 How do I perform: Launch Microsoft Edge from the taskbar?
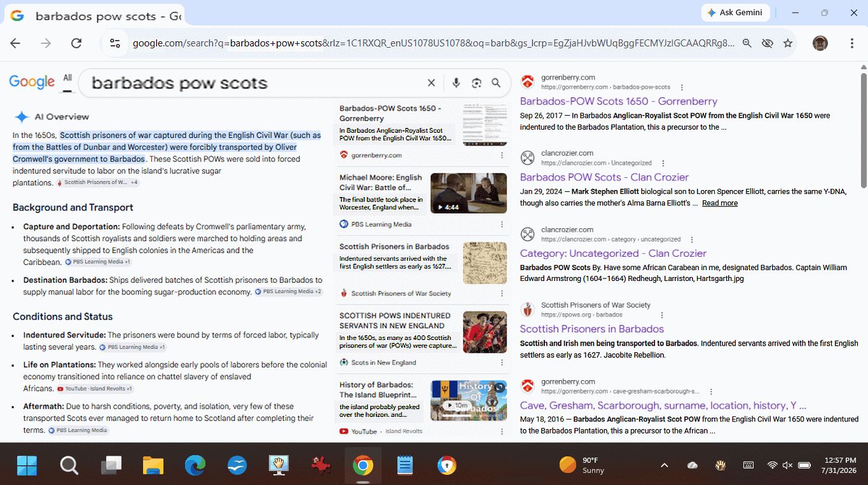(x=195, y=465)
